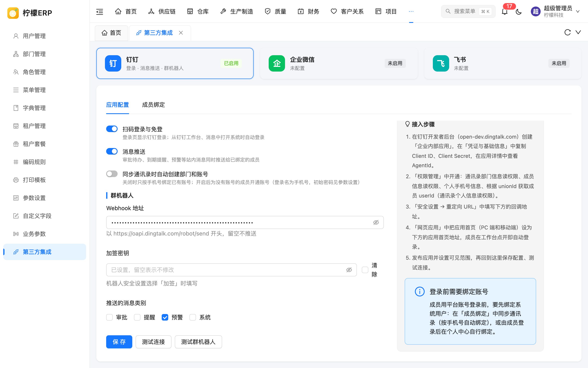Go to the 首页 page tab

pos(111,33)
